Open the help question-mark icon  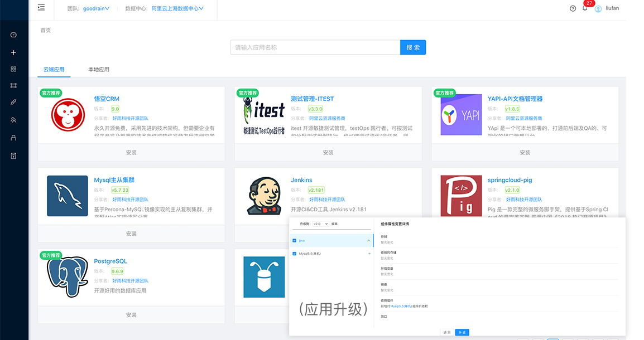click(x=573, y=8)
